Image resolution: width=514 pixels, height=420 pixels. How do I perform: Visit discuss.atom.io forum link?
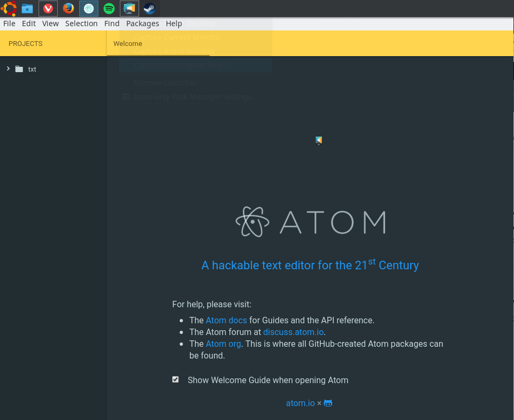coord(294,332)
